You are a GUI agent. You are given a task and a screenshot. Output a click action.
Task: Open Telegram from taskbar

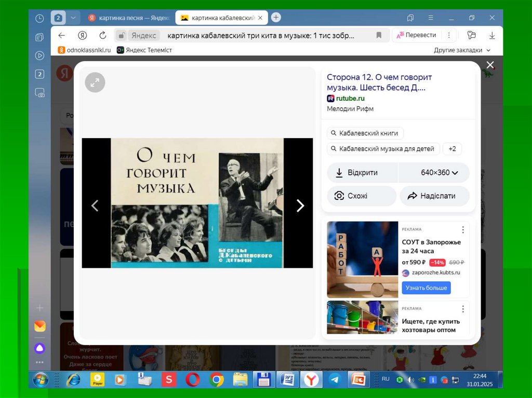click(x=335, y=380)
